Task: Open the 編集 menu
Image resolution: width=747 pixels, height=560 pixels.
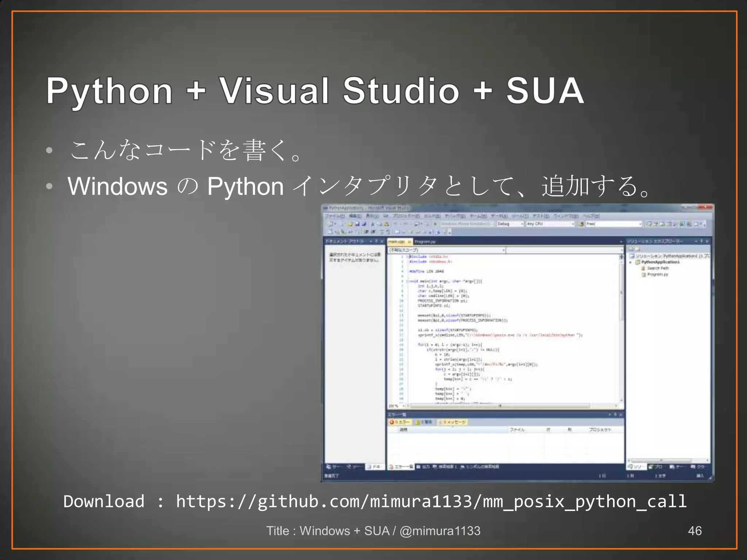Action: (355, 216)
